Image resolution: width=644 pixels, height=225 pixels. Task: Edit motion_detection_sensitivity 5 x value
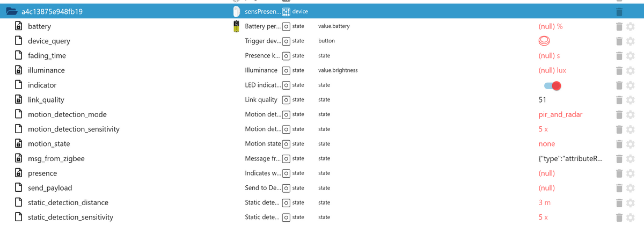[543, 129]
